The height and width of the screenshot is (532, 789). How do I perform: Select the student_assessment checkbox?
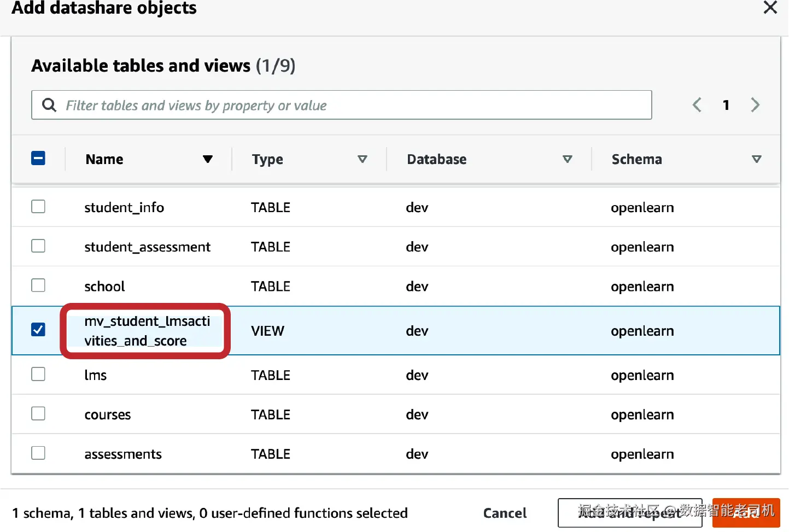38,246
